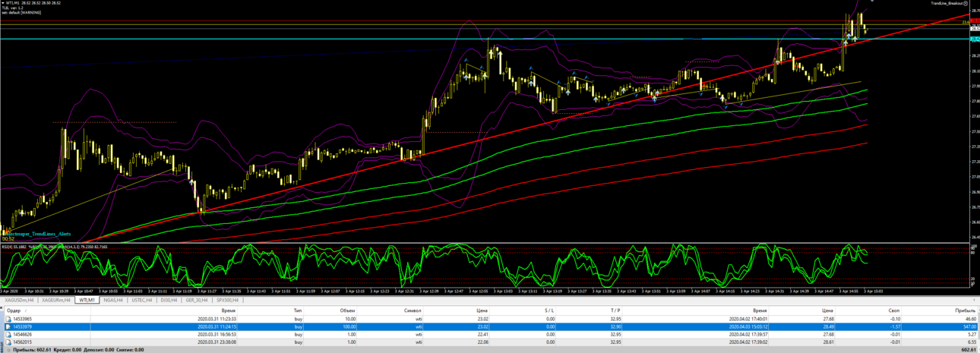Sort trades by the Символ column header
The height and width of the screenshot is (353, 980).
coord(413,310)
